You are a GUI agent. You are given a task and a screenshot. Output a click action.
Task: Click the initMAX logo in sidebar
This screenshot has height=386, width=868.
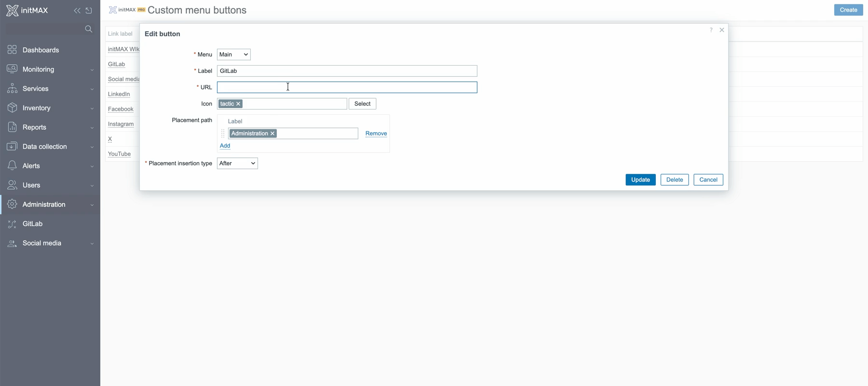27,11
